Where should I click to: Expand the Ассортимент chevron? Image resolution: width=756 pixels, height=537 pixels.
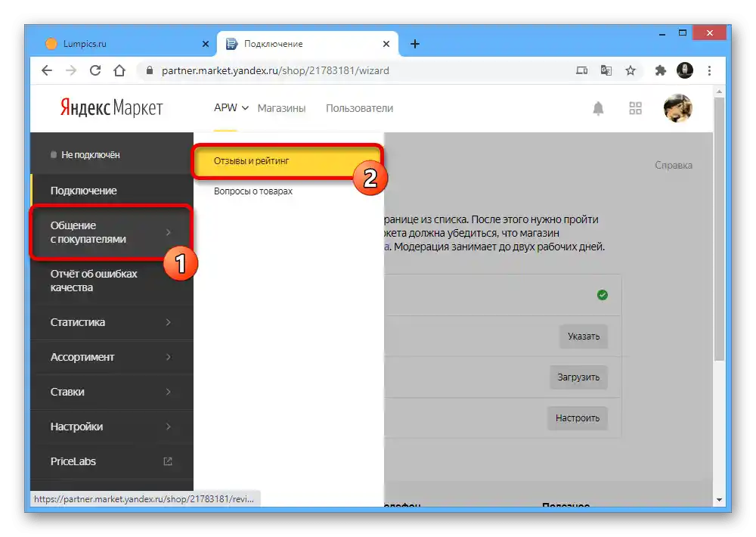pyautogui.click(x=169, y=357)
